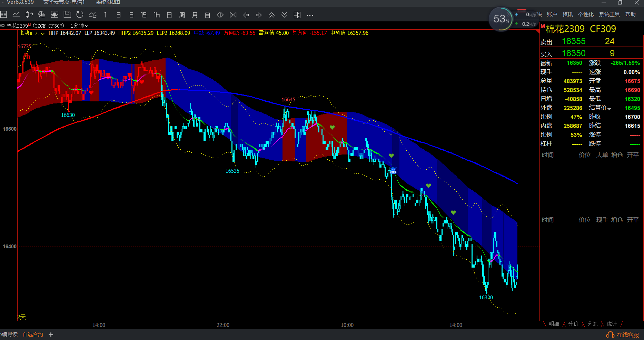The image size is (644, 340).
Task: Click the sell price 16355
Action: tap(574, 41)
